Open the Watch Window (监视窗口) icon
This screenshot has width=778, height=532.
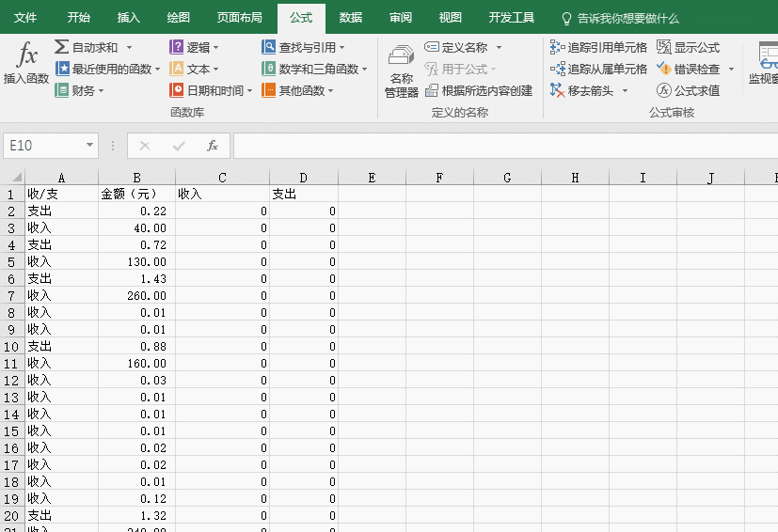point(767,55)
